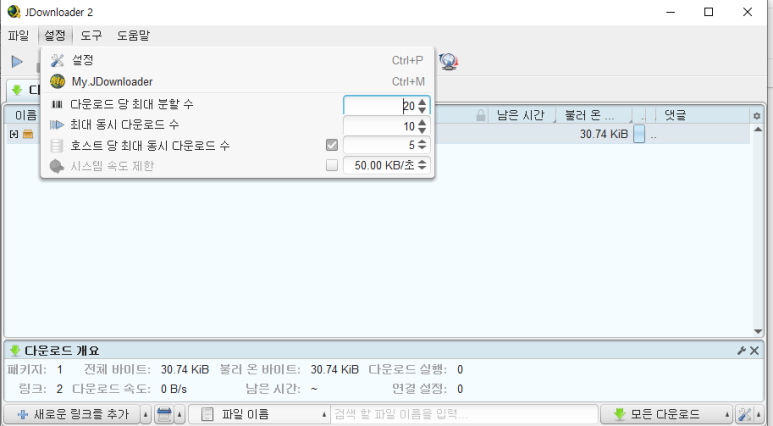This screenshot has height=426, width=773.
Task: Sort by 남은 시간 column header
Action: coord(522,115)
